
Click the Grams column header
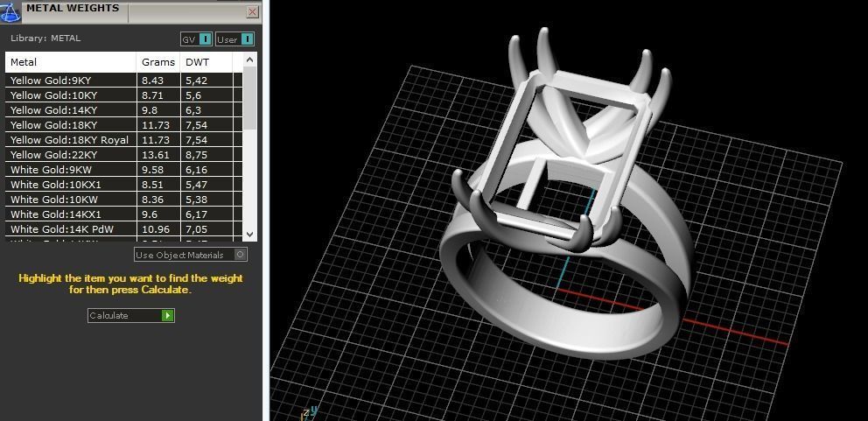click(x=158, y=62)
